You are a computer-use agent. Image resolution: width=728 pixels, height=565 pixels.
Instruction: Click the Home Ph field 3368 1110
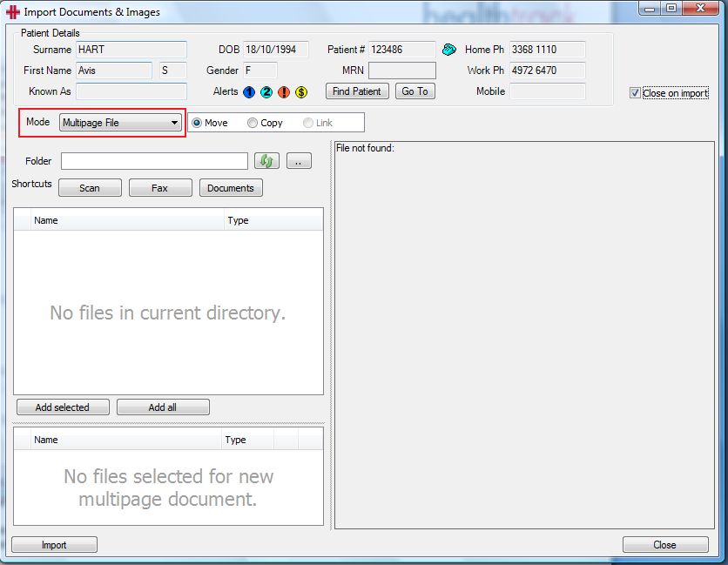pyautogui.click(x=548, y=50)
